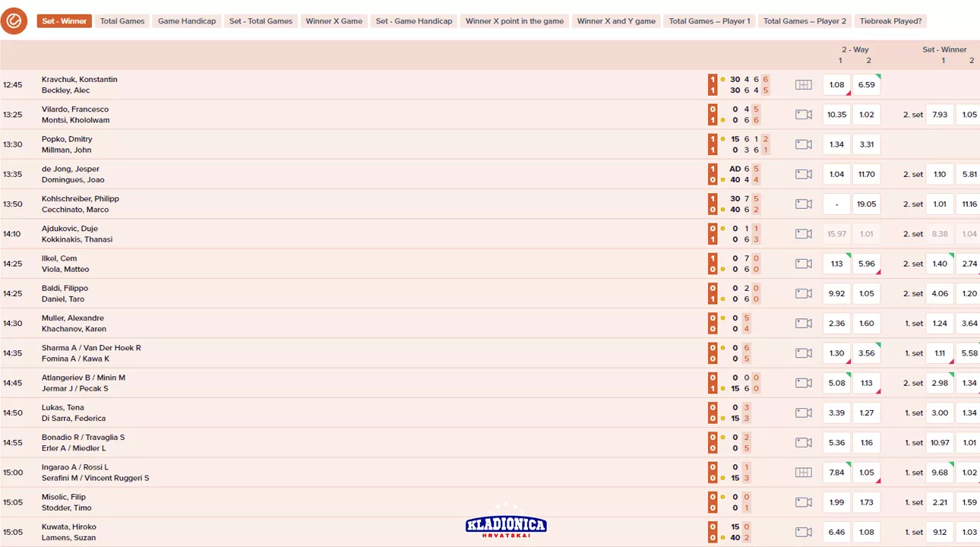Select 2-Way odds 2.36 for Muller

pos(836,324)
